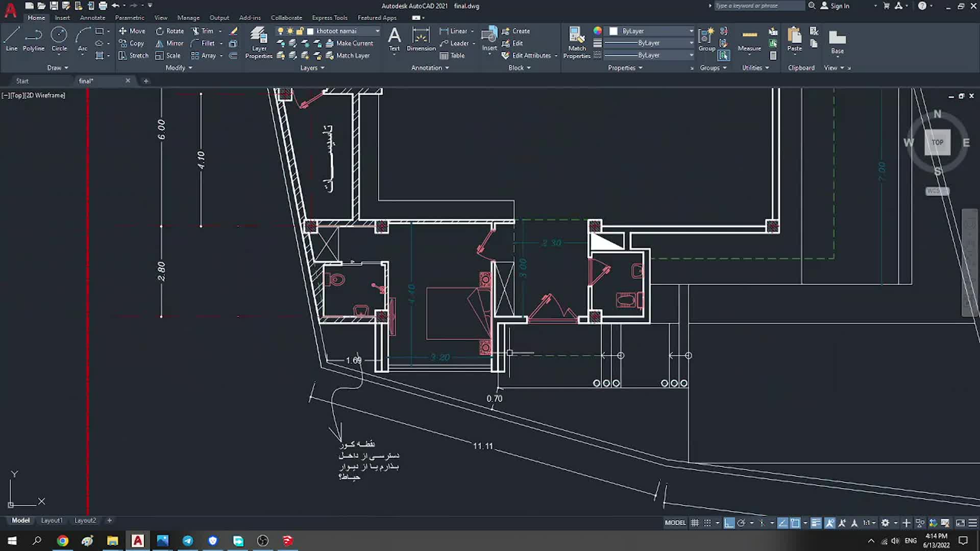
Task: Expand the Modify panel options
Action: (x=179, y=68)
